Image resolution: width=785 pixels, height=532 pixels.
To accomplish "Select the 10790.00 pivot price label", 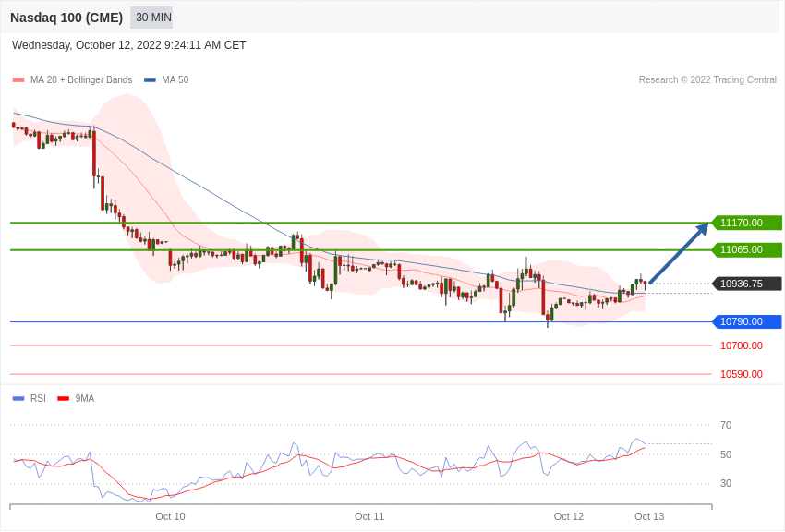I will pos(746,321).
